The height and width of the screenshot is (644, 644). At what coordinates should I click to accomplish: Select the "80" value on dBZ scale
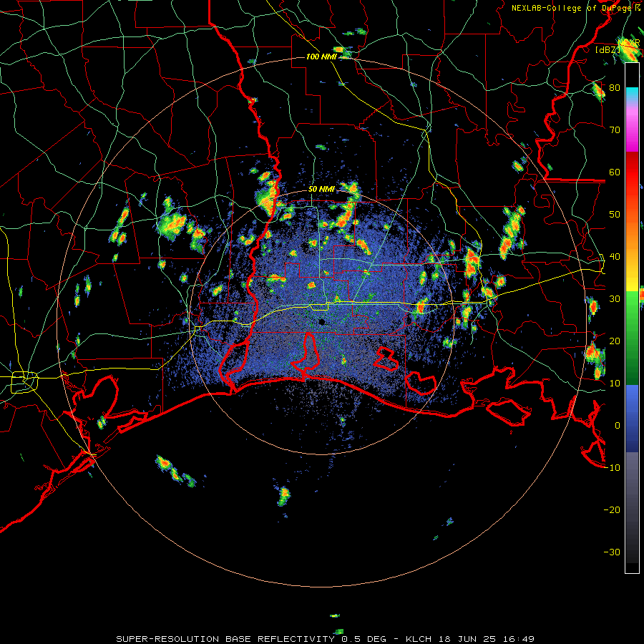coord(615,87)
